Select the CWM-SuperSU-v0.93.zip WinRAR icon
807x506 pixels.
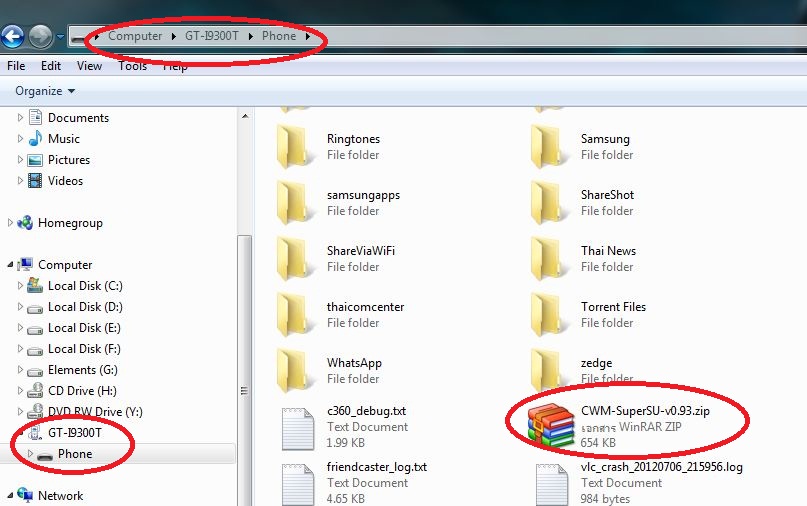point(551,426)
